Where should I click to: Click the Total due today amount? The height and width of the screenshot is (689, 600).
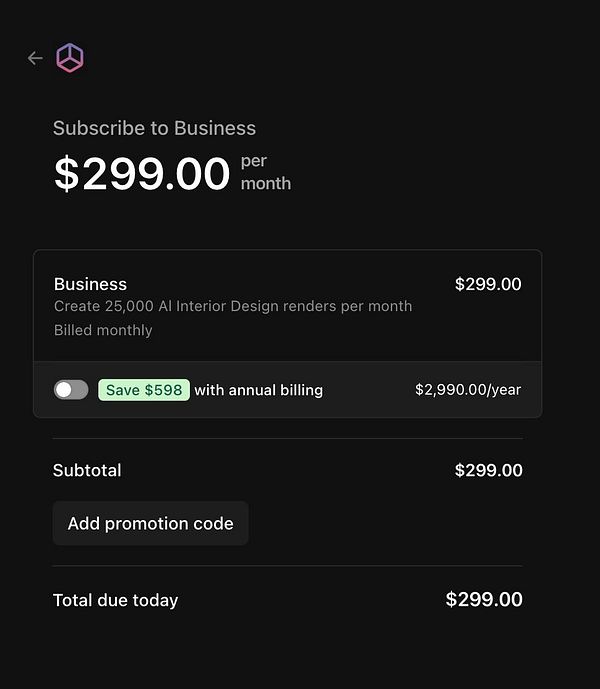(484, 600)
